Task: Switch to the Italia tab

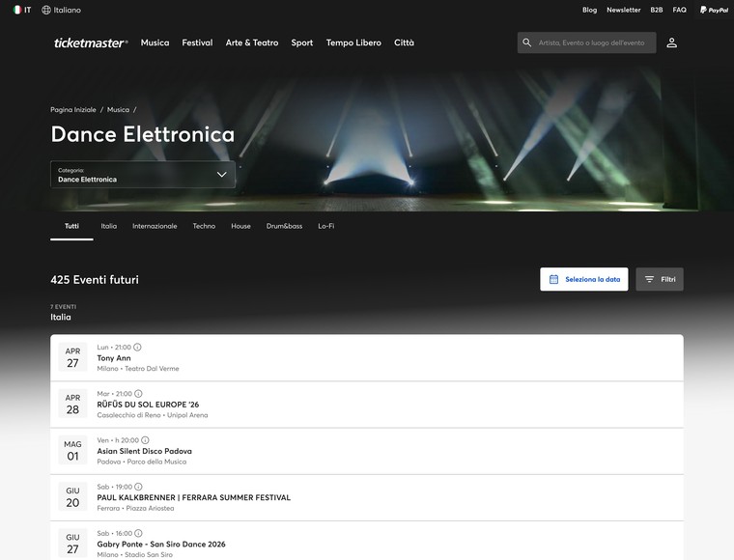Action: pos(108,226)
